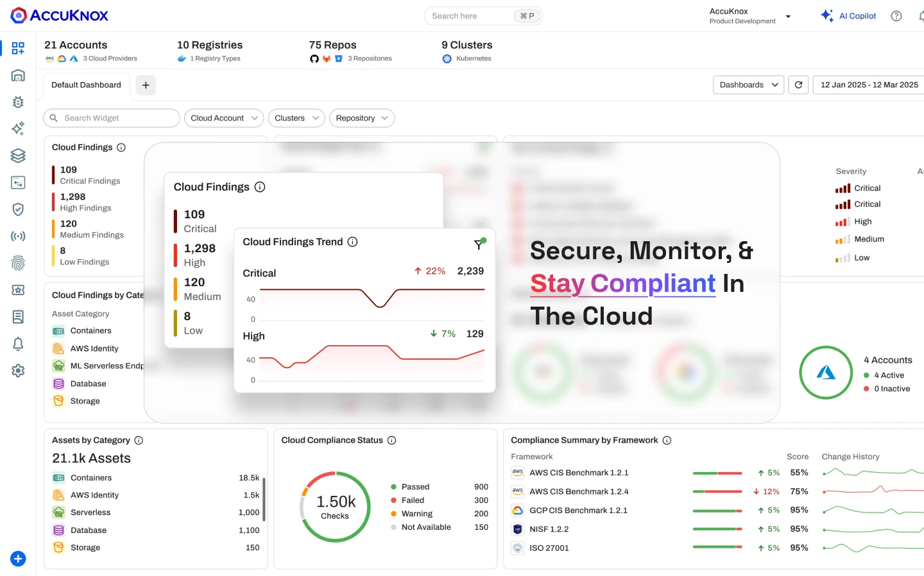Open the filter icon in Cloud Findings Trend
The width and height of the screenshot is (924, 576).
[x=479, y=244]
